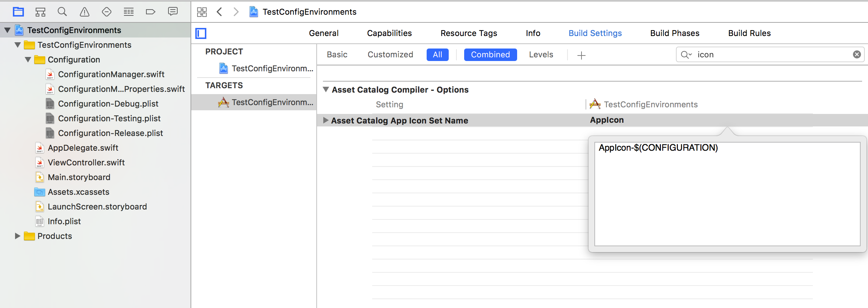Open Configuration-Testing.plist
868x308 pixels.
[109, 118]
